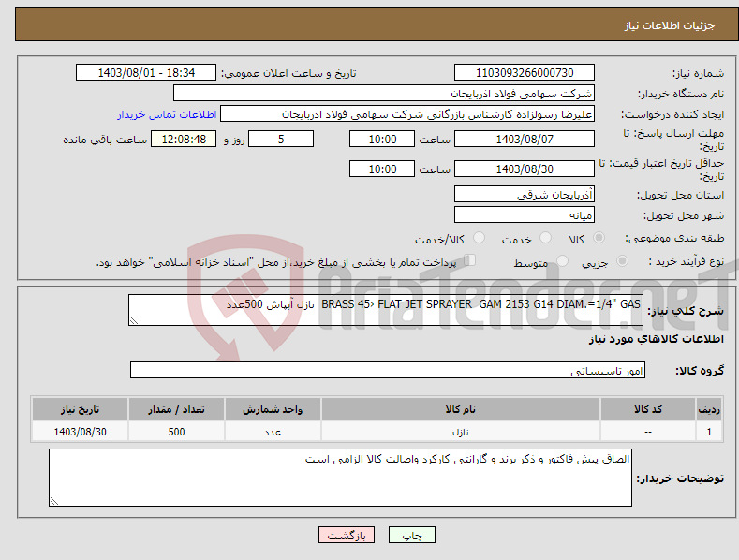Click the goods group field امور تاسیساتی
739x560 pixels.
(388, 371)
